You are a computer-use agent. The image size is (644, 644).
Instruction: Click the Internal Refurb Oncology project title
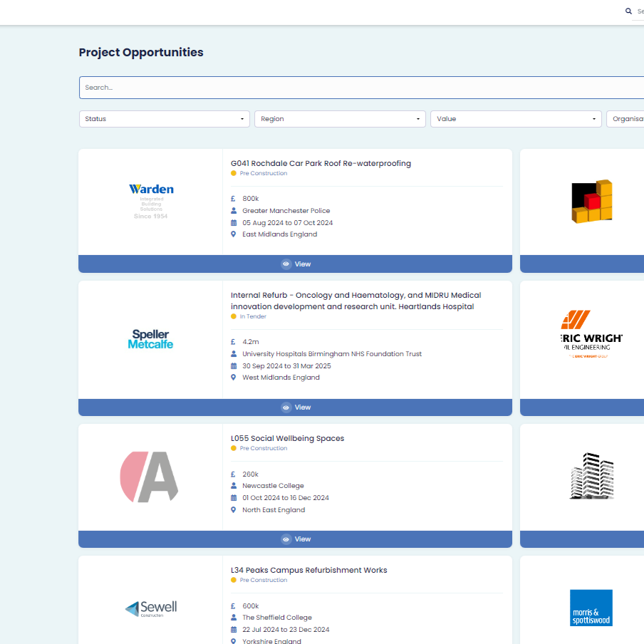(355, 301)
